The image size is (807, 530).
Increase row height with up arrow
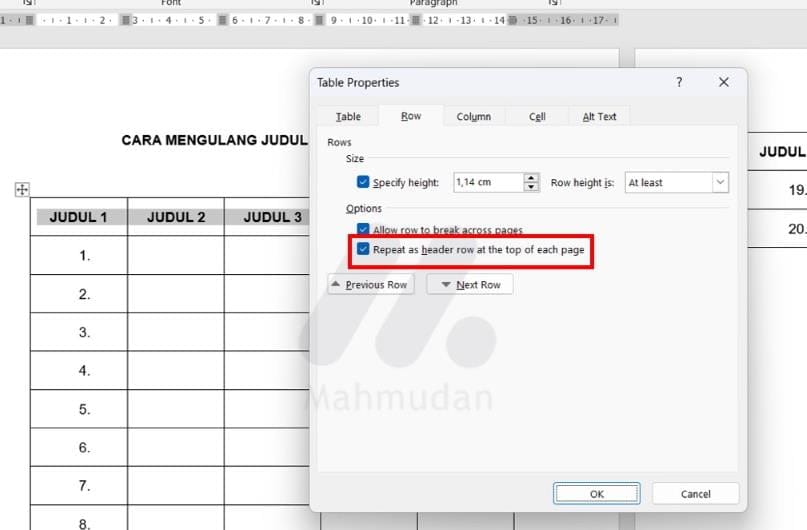click(532, 178)
